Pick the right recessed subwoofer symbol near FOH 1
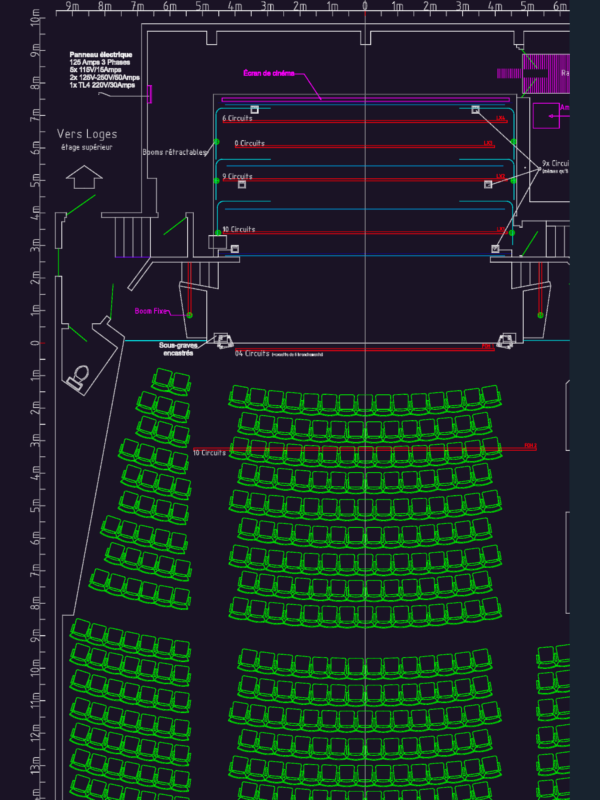 506,340
